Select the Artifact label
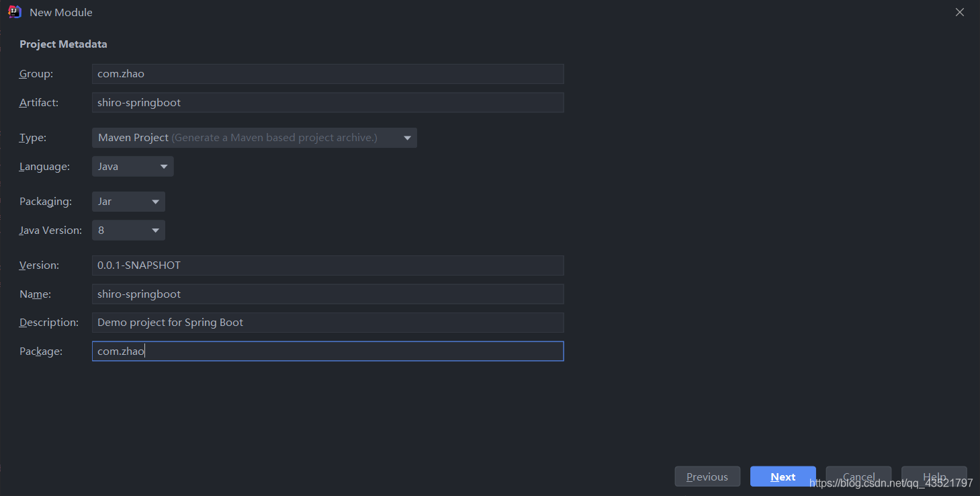The width and height of the screenshot is (980, 496). tap(39, 102)
